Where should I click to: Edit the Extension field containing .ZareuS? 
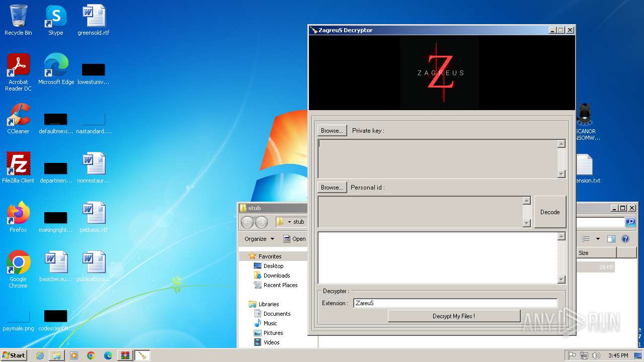[455, 303]
